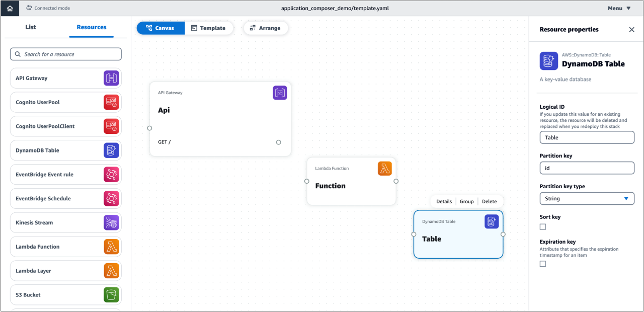The height and width of the screenshot is (312, 644).
Task: Click the Logical ID input field
Action: (x=587, y=137)
